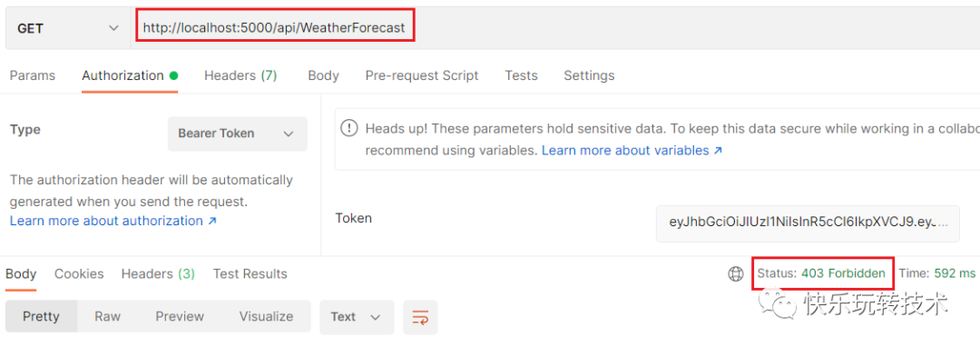
Task: Expand the Bearer Token type dropdown
Action: tap(238, 134)
